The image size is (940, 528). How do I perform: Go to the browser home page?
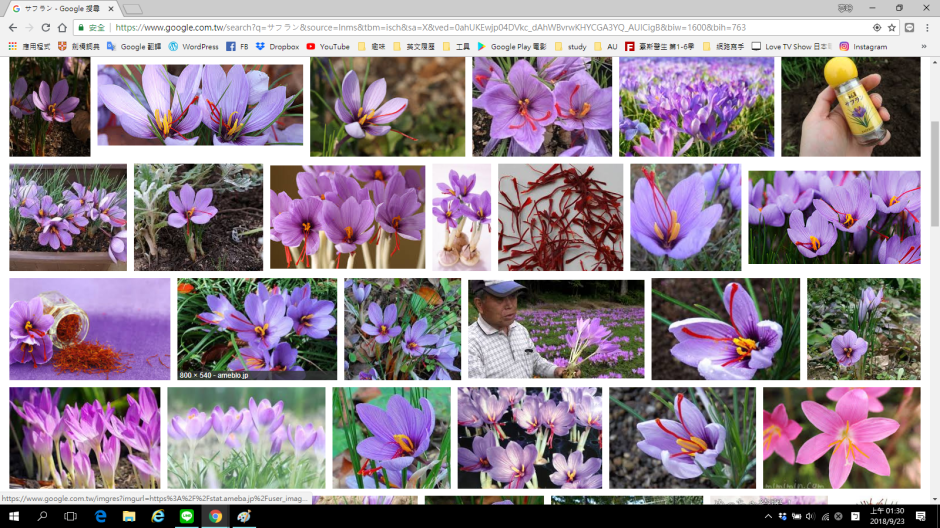point(62,27)
